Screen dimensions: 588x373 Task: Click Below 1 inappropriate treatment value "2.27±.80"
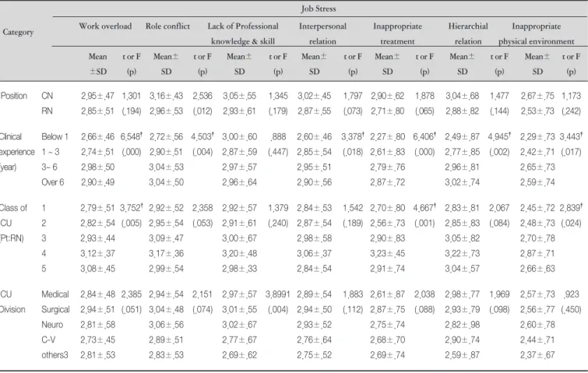click(388, 137)
